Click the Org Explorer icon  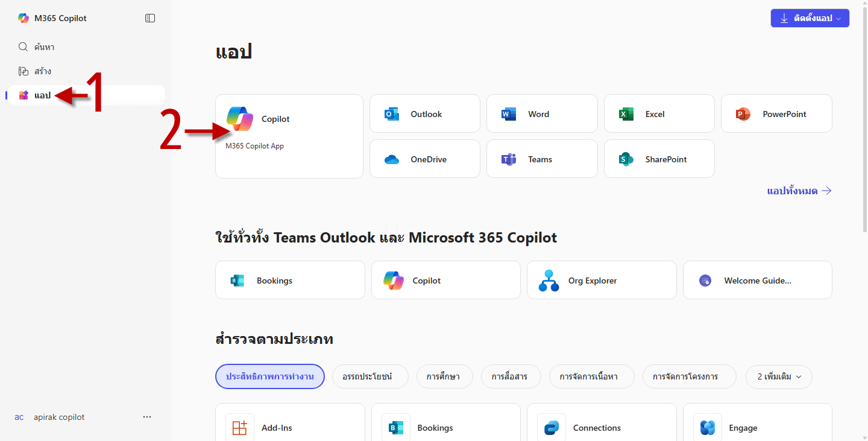click(x=549, y=281)
